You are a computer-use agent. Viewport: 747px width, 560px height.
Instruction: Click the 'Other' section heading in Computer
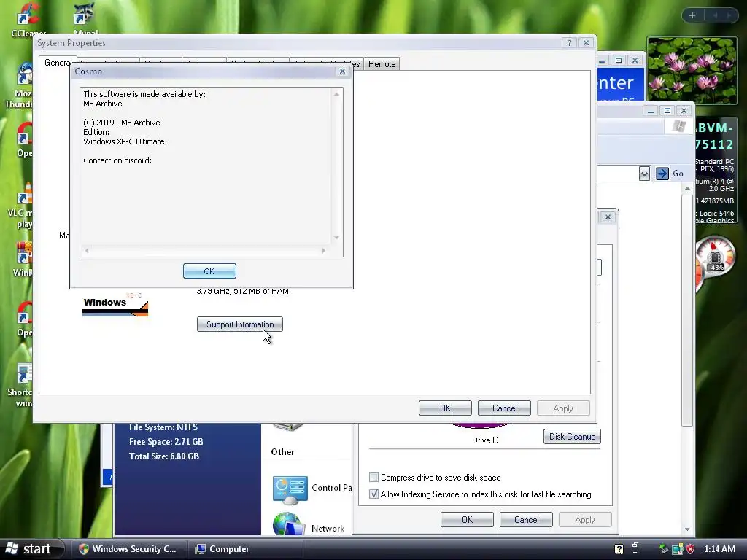tap(282, 452)
